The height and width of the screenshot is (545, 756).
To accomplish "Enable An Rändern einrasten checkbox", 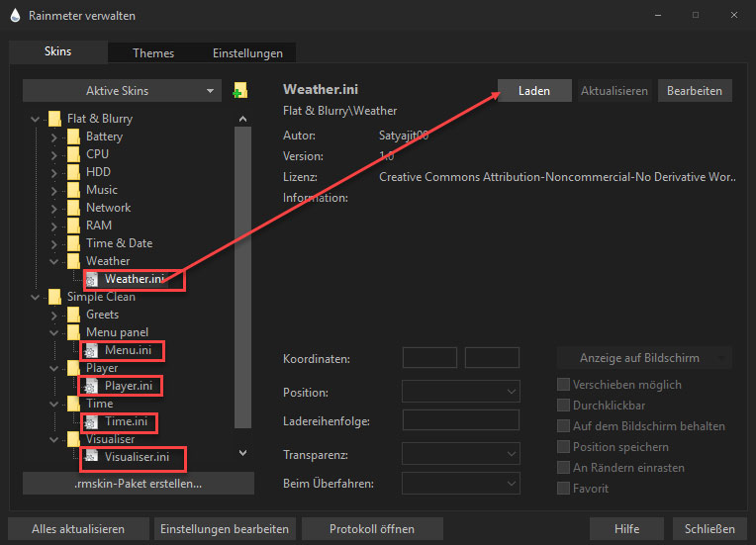I will tap(563, 468).
